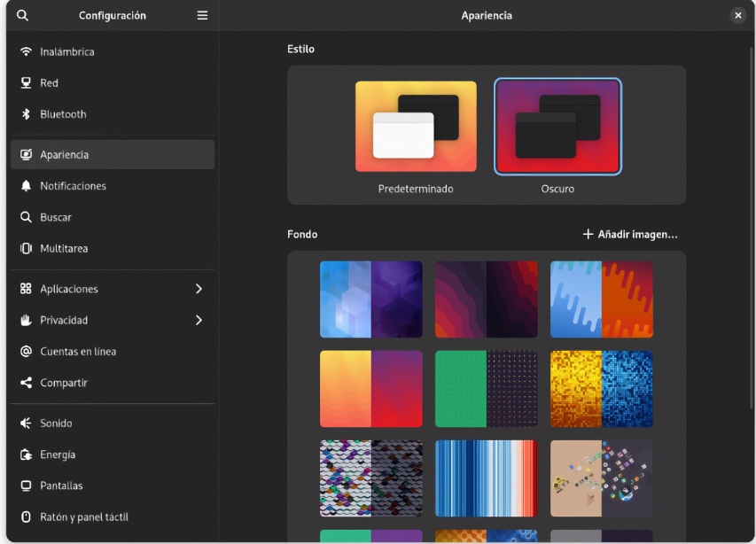Choose the gold and blue pixel mosaic wallpaper
This screenshot has height=544, width=756.
(601, 389)
